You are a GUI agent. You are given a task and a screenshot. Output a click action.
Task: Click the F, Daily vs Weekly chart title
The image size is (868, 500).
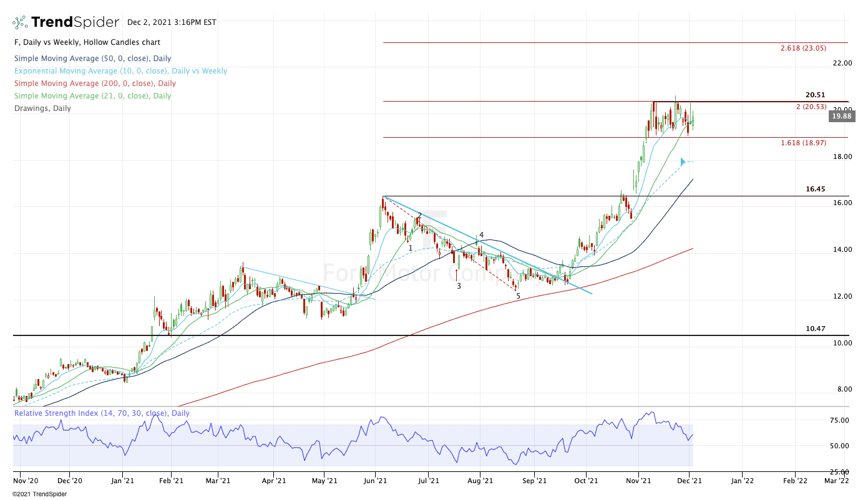[87, 42]
